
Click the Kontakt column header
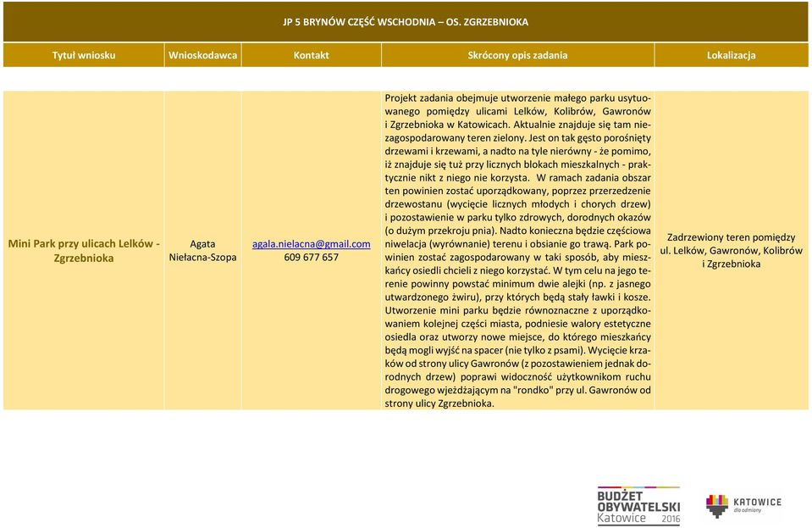pos(312,55)
